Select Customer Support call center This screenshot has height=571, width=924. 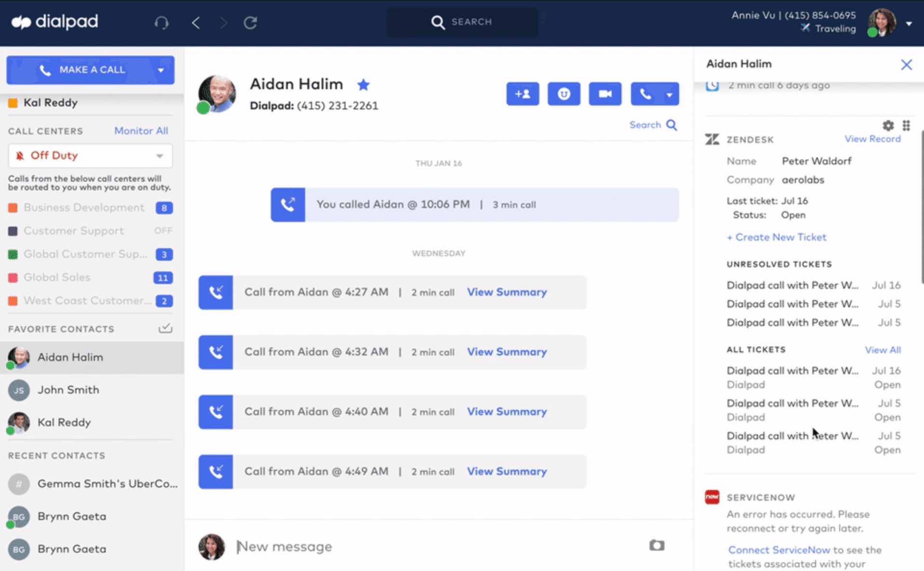(73, 231)
